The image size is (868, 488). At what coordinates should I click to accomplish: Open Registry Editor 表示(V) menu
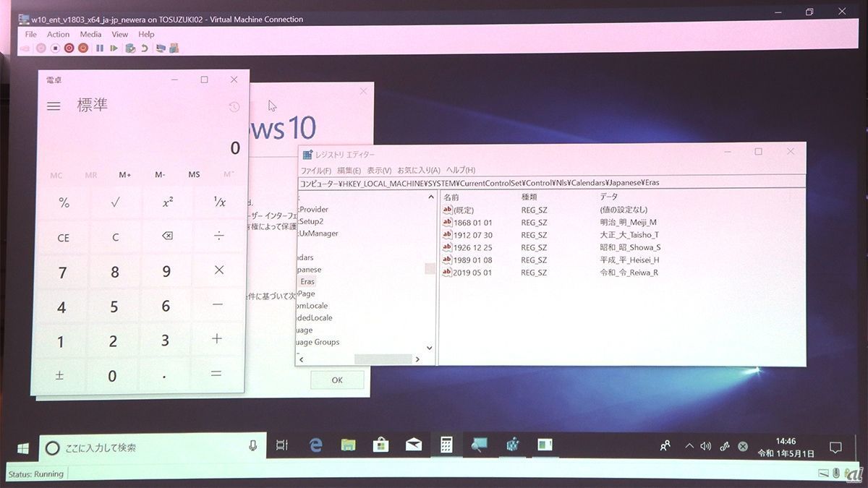coord(379,171)
